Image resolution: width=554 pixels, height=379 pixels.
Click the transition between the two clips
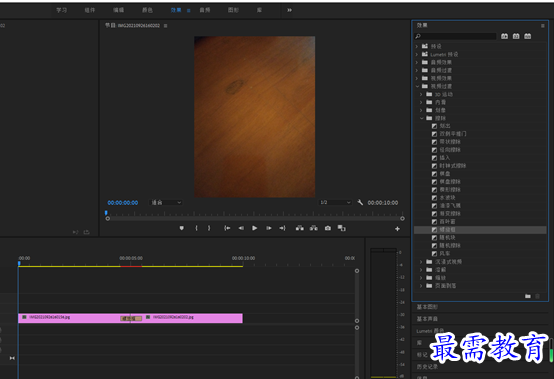pos(131,318)
